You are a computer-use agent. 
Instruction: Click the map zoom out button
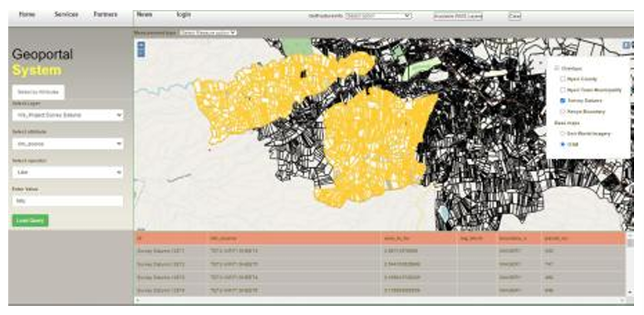[x=141, y=52]
